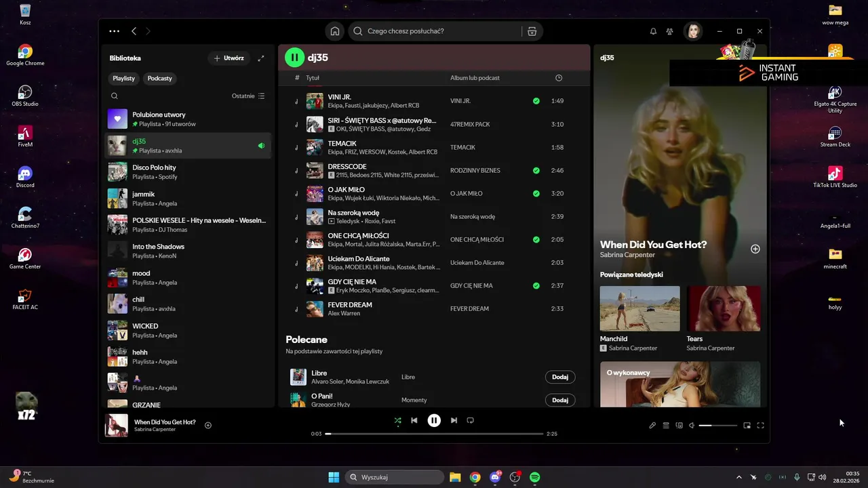Open Manchild related music video
This screenshot has height=488, width=868.
tap(639, 308)
